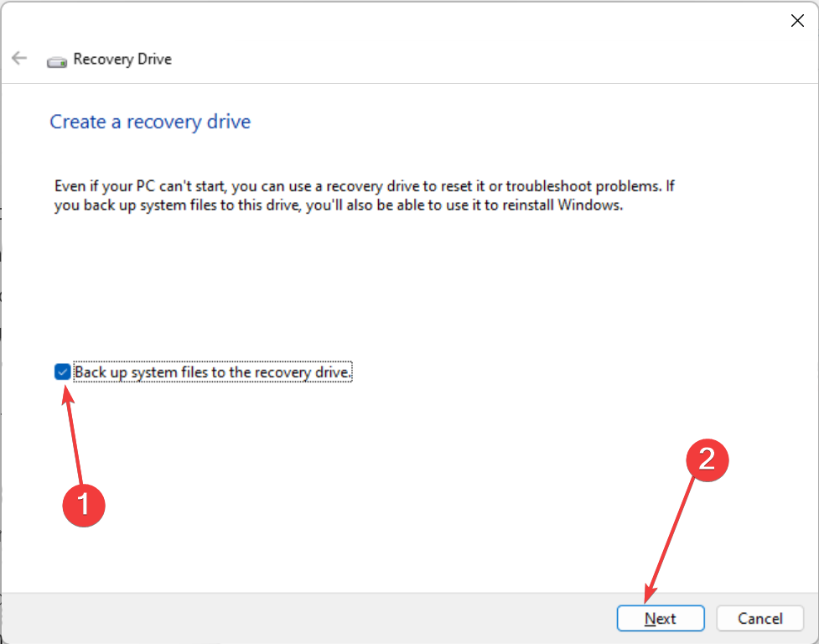This screenshot has width=819, height=644.
Task: Click the 'Recovery Drive' title text
Action: click(122, 59)
